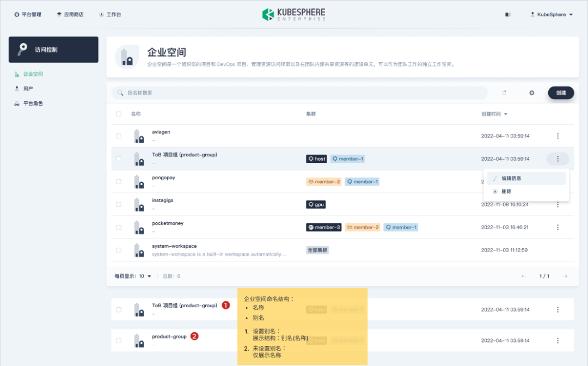Click the gpu cluster tag

click(316, 205)
